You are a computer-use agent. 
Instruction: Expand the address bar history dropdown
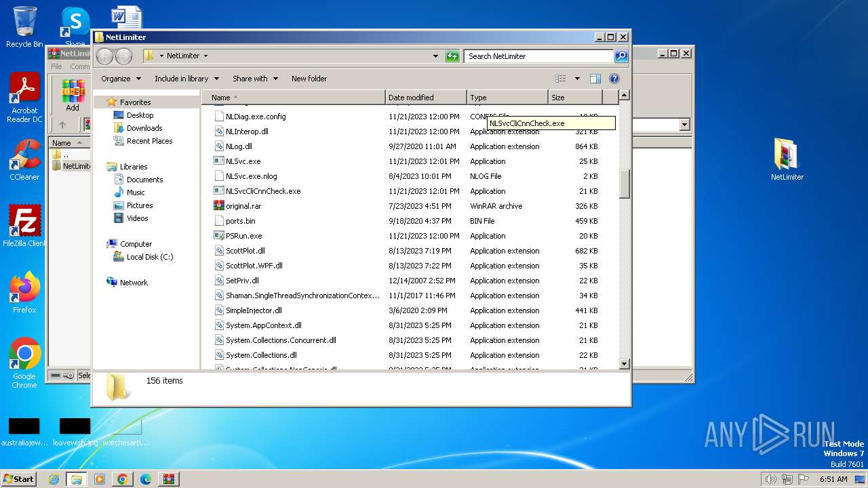coord(435,56)
